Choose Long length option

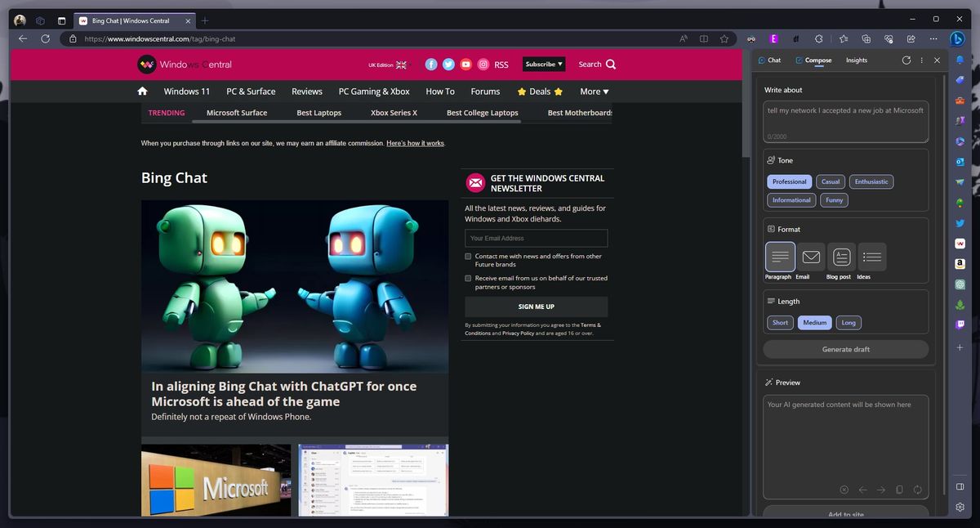pos(849,323)
